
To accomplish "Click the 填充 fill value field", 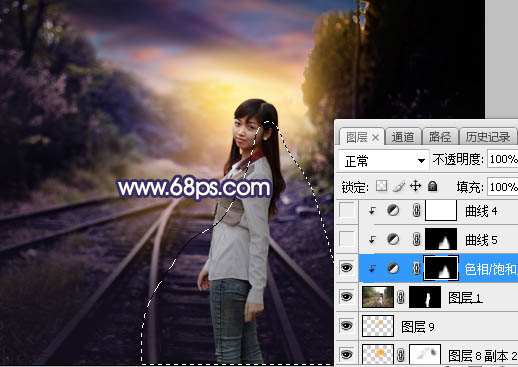I will (x=503, y=187).
